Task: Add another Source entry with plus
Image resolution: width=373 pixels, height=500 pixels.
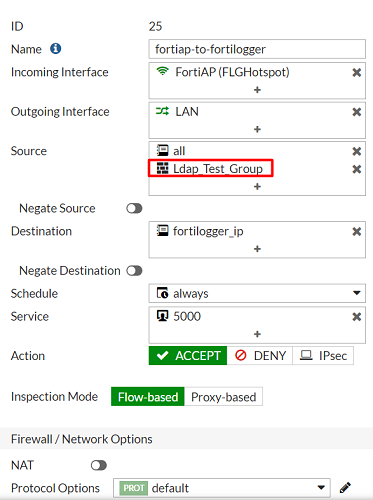Action: [257, 186]
